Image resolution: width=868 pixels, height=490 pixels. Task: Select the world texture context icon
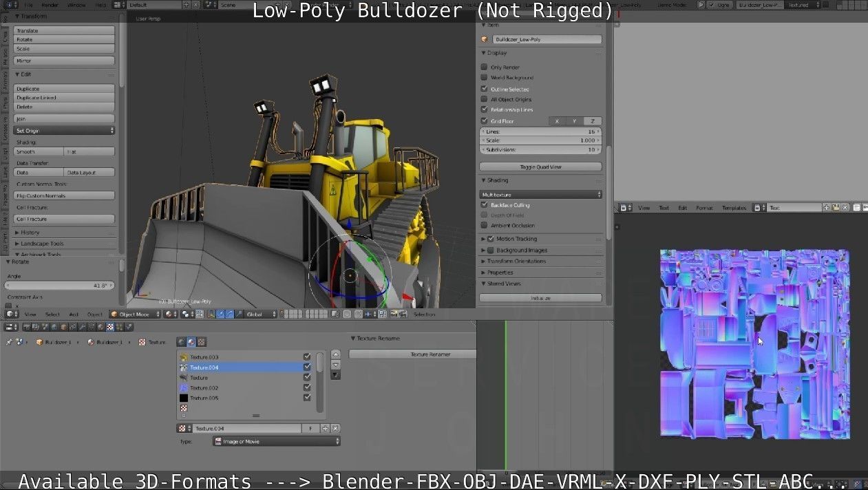point(182,342)
